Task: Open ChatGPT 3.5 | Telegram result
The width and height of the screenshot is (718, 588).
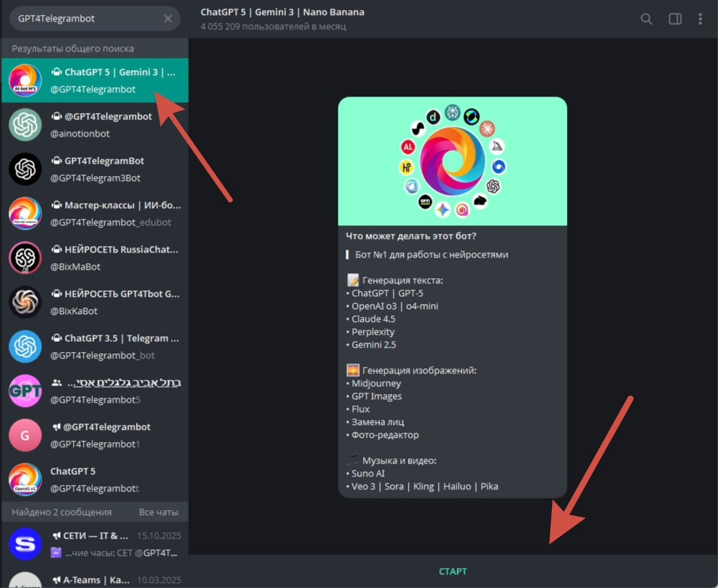Action: 94,347
